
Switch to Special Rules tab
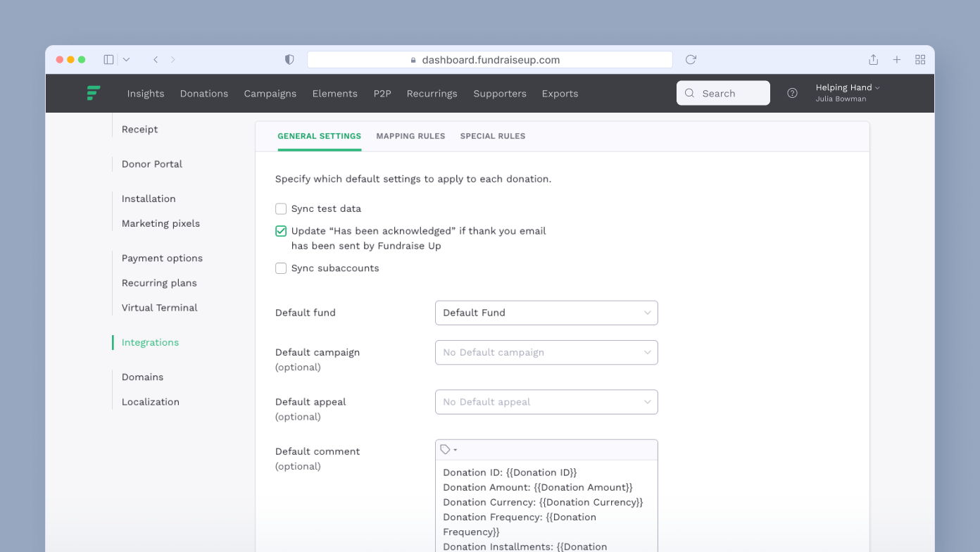pos(493,136)
